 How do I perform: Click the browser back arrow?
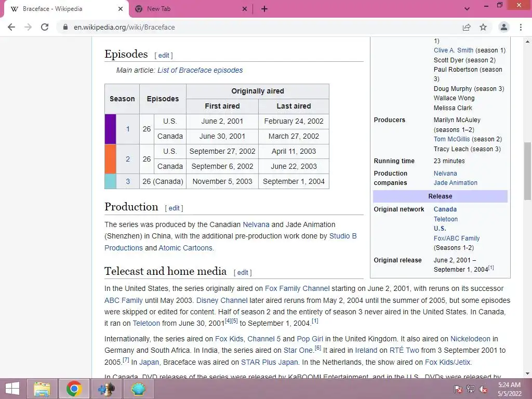coord(11,27)
